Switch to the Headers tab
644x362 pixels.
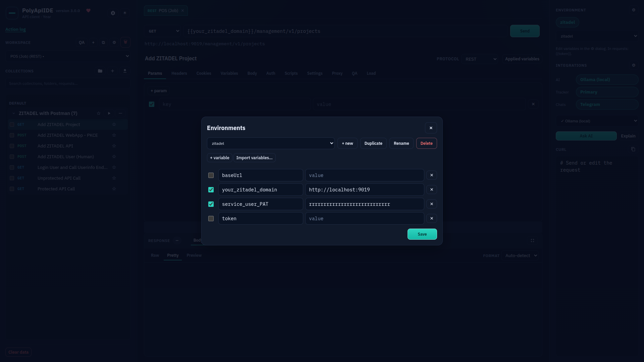tap(179, 73)
